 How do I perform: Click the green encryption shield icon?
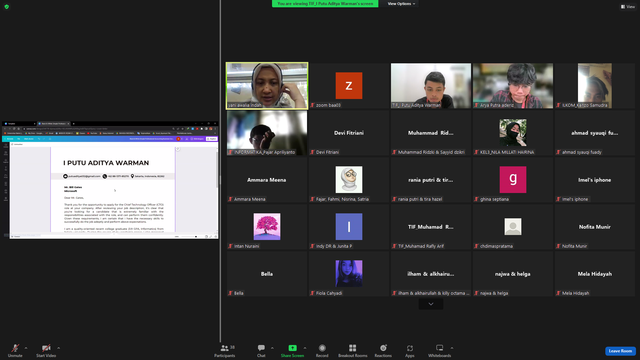pyautogui.click(x=7, y=7)
